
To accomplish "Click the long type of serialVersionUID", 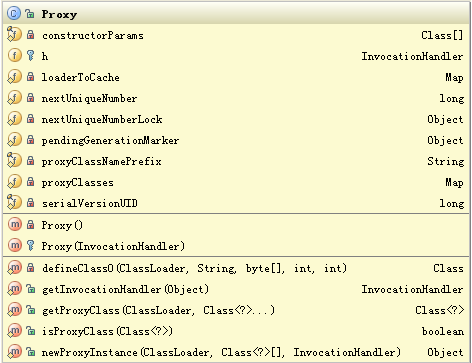I will coord(452,203).
